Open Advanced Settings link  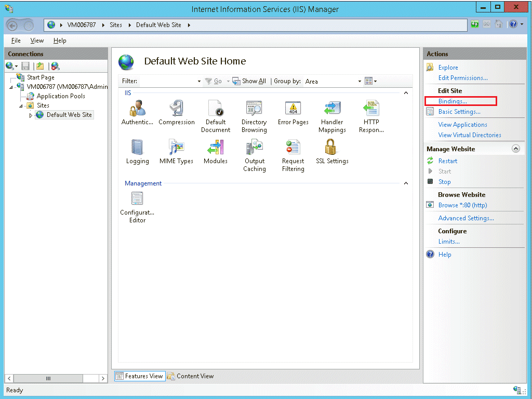pos(466,218)
